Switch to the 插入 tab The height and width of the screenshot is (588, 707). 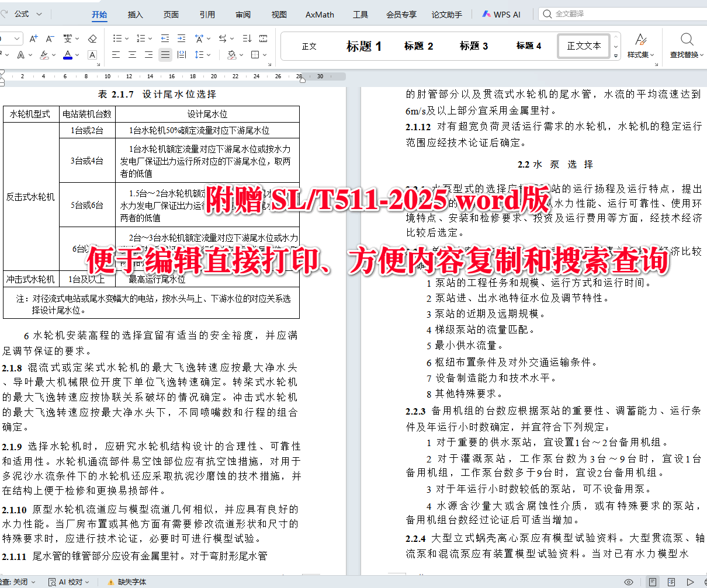point(135,15)
